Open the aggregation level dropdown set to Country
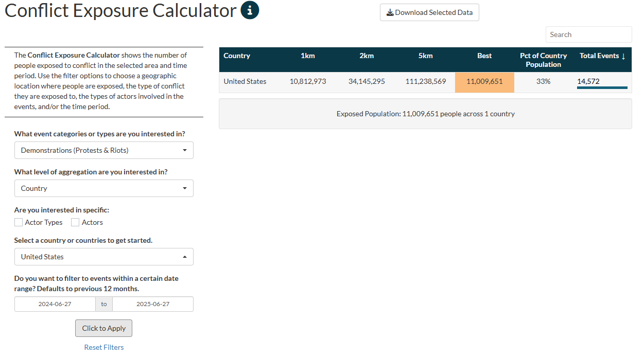Image resolution: width=644 pixels, height=357 pixels. 104,188
